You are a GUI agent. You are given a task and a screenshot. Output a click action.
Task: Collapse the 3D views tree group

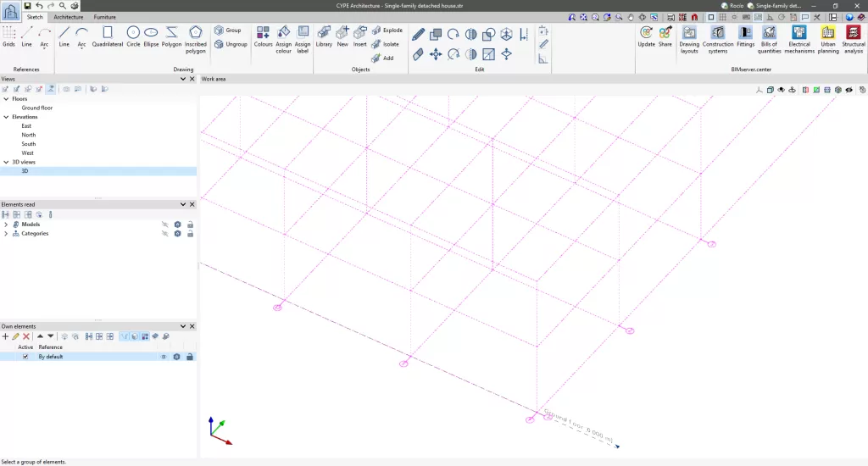pos(6,162)
